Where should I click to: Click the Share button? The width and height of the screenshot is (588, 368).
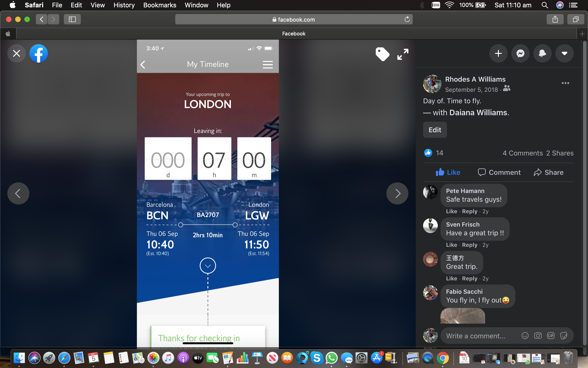click(548, 172)
